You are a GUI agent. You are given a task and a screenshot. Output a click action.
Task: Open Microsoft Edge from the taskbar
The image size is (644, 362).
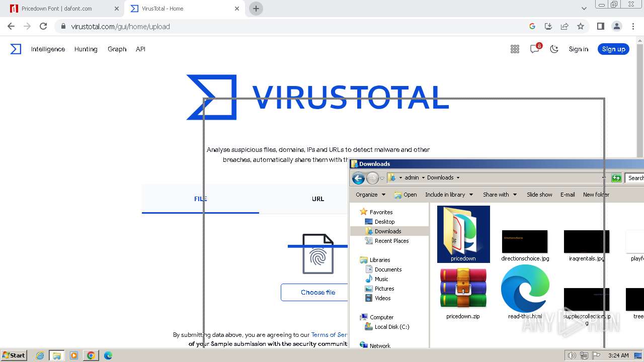[108, 355]
